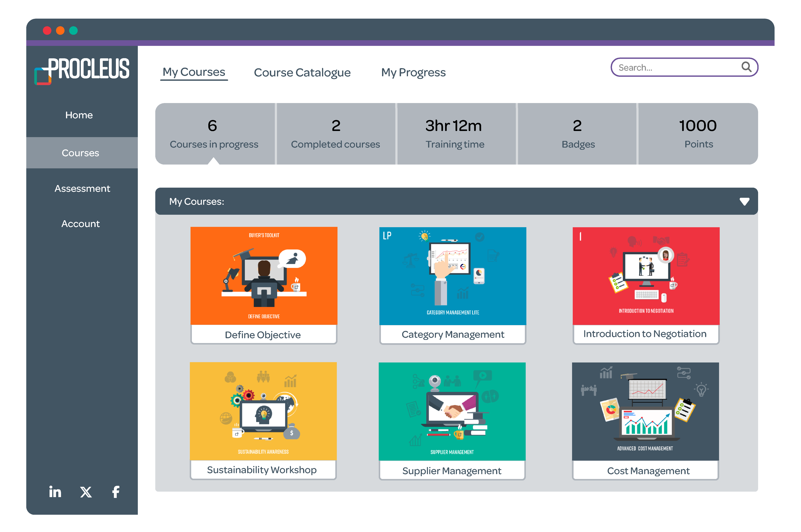Switch to the Course Catalogue tab
The image size is (801, 532).
[302, 73]
